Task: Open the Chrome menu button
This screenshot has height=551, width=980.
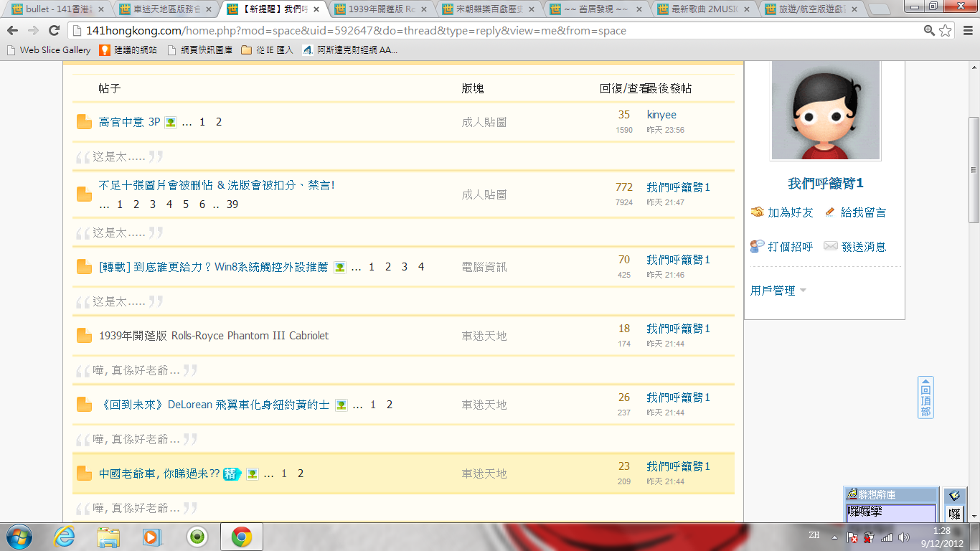Action: pyautogui.click(x=966, y=31)
